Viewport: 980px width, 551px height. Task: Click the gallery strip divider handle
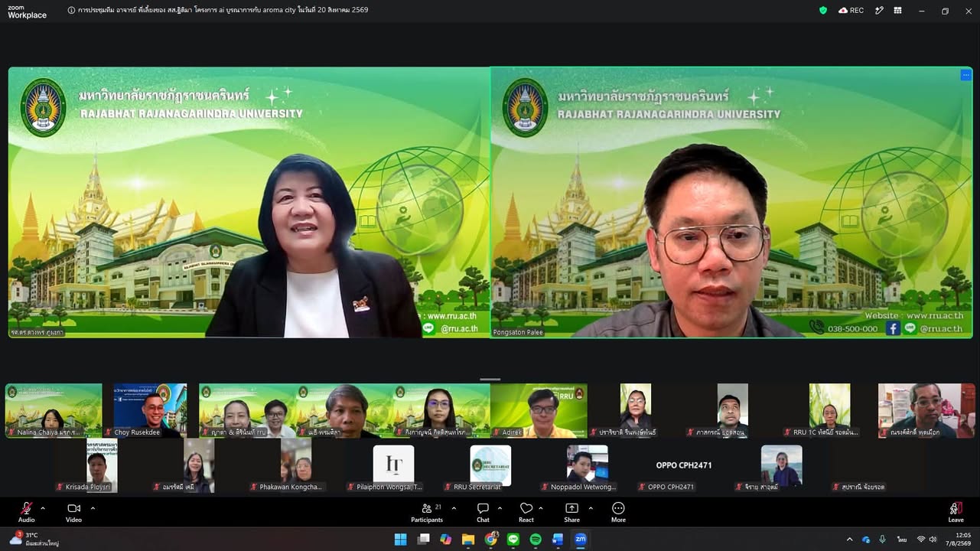coord(490,379)
